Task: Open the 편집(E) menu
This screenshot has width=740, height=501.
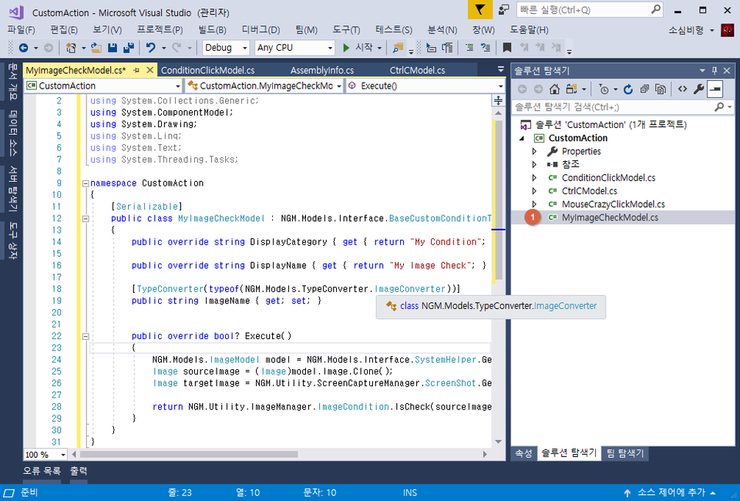Action: pyautogui.click(x=64, y=30)
